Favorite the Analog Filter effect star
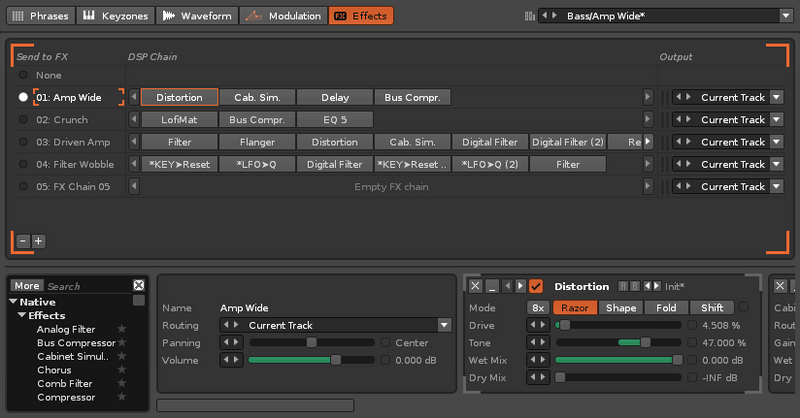 click(x=122, y=329)
